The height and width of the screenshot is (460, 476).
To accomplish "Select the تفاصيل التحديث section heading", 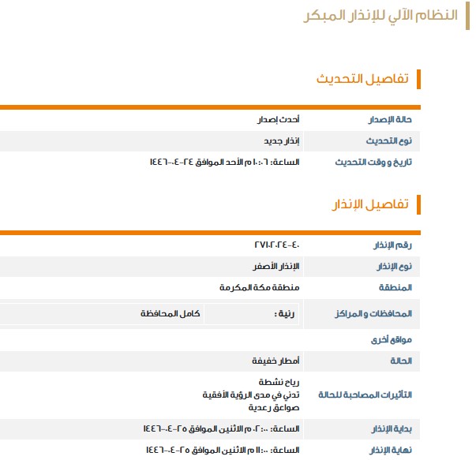I will point(362,79).
